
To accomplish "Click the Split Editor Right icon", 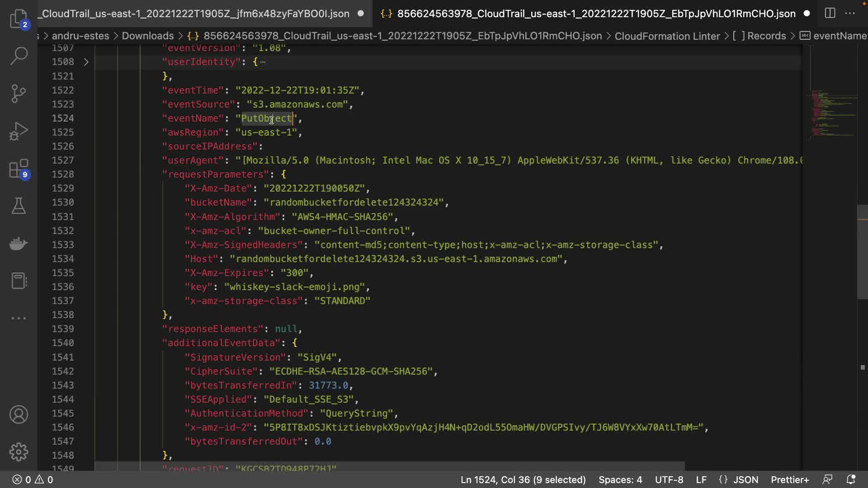I will [830, 13].
